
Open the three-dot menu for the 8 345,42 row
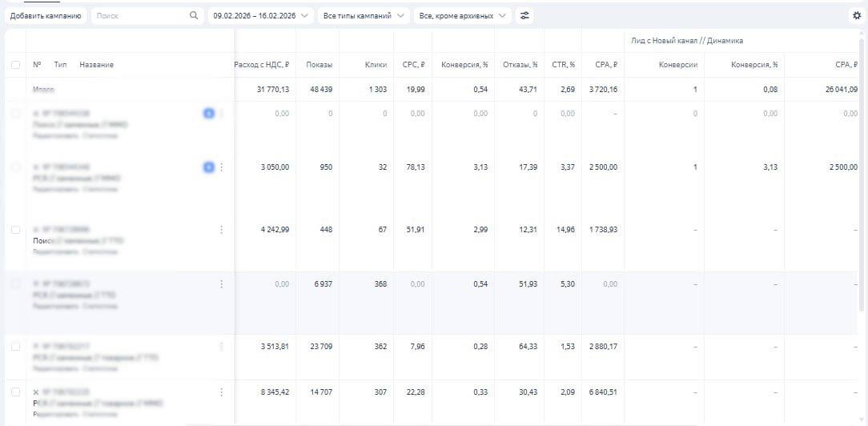click(x=221, y=392)
